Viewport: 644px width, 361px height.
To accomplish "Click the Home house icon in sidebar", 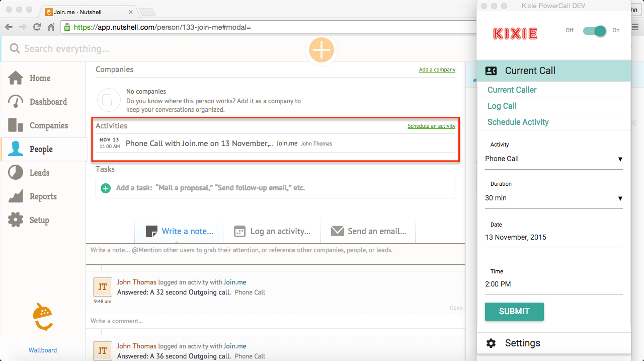I will pyautogui.click(x=16, y=78).
